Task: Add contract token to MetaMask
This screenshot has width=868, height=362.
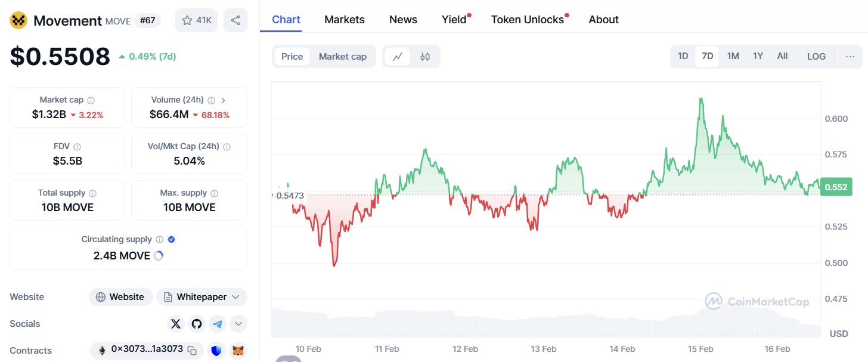Action: 237,351
